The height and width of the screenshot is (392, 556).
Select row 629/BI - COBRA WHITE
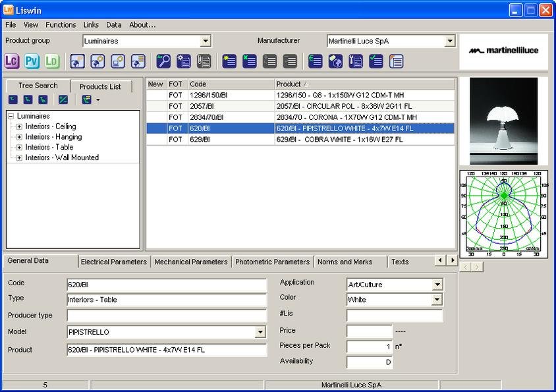(300, 140)
